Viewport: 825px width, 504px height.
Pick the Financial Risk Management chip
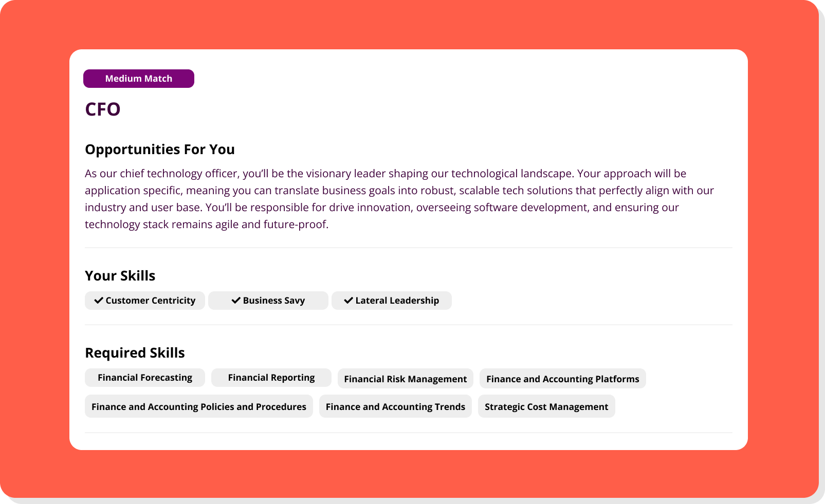406,379
